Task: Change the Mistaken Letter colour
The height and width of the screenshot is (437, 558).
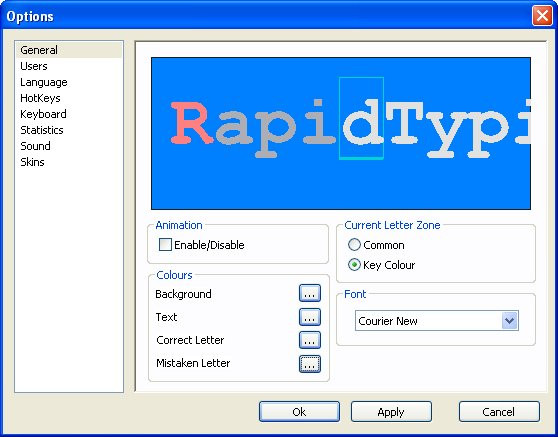Action: 310,364
